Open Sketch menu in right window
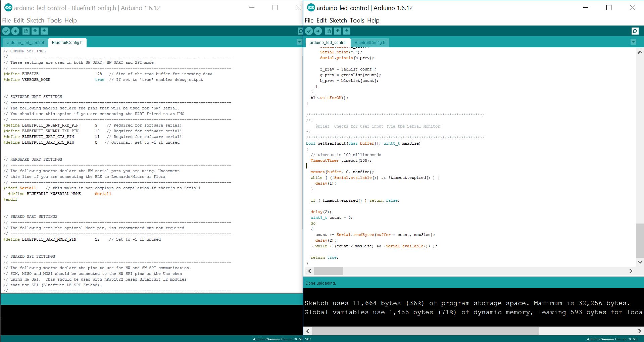The image size is (644, 342). pos(338,20)
